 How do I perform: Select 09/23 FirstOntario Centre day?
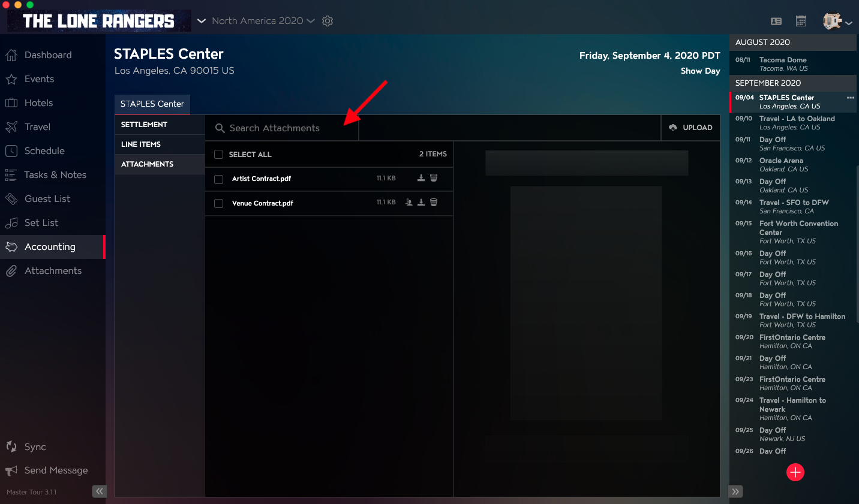pyautogui.click(x=793, y=384)
